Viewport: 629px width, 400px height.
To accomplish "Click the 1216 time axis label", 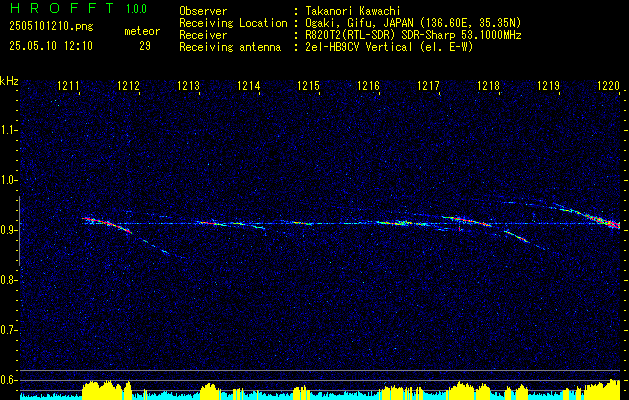I will [368, 85].
